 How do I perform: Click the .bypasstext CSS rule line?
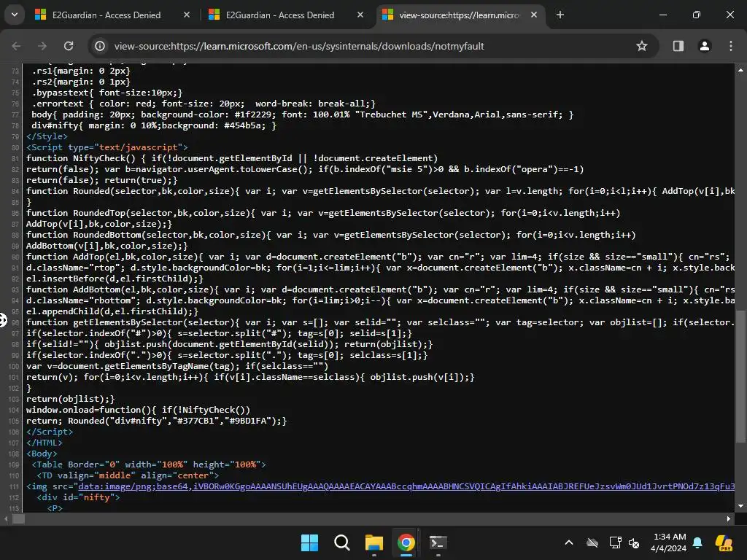coord(107,93)
